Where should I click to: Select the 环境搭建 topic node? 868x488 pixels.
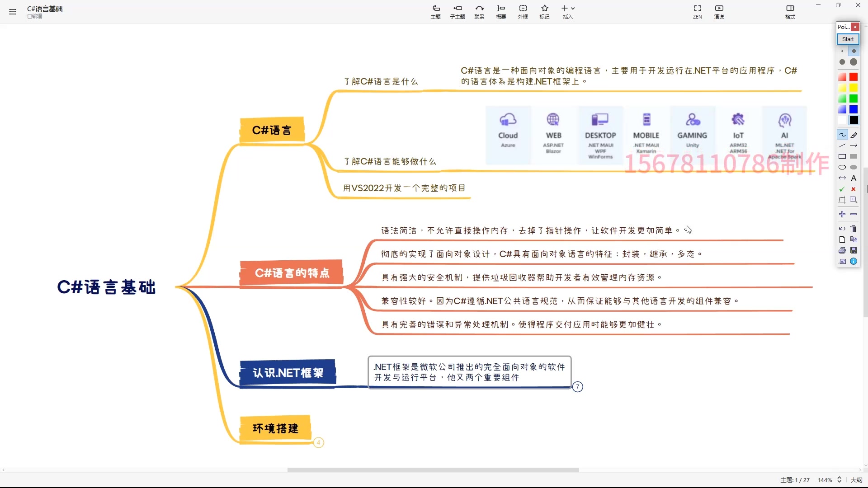tap(275, 428)
